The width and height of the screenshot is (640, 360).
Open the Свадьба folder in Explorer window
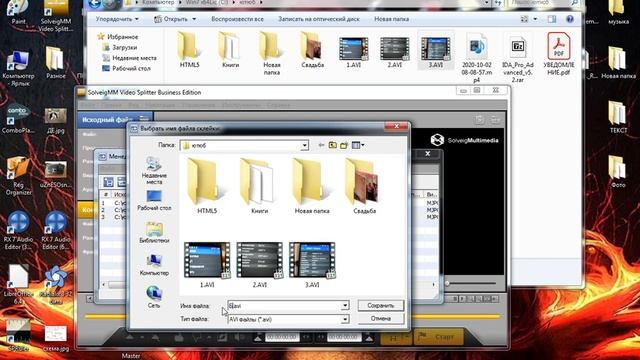point(312,50)
